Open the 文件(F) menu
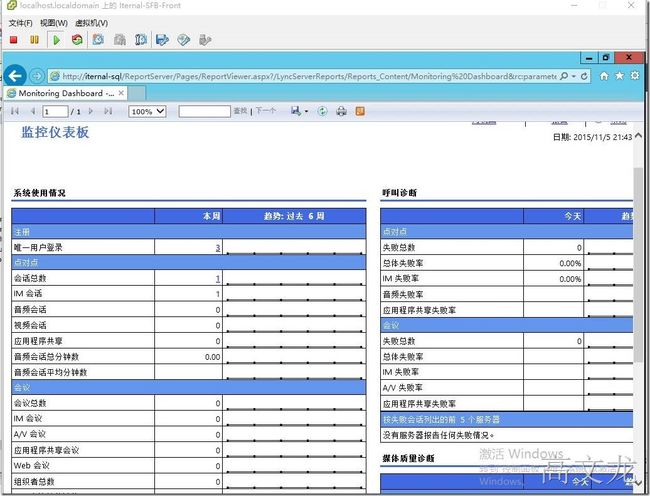The width and height of the screenshot is (650, 496). [20, 23]
